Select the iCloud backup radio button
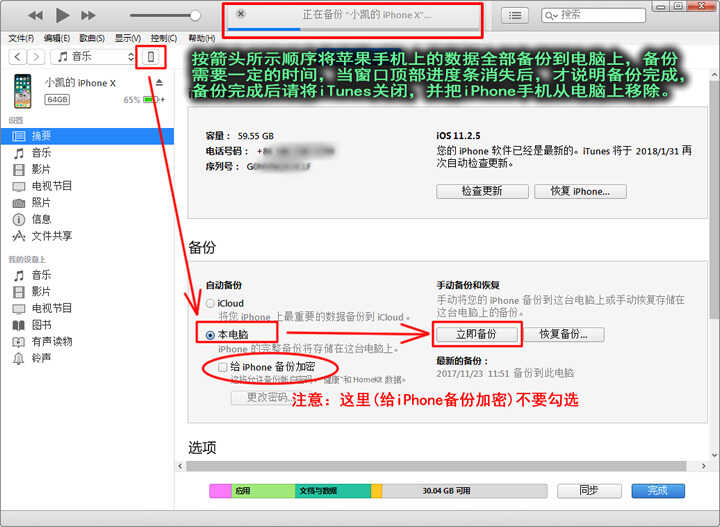This screenshot has height=527, width=720. 210,303
